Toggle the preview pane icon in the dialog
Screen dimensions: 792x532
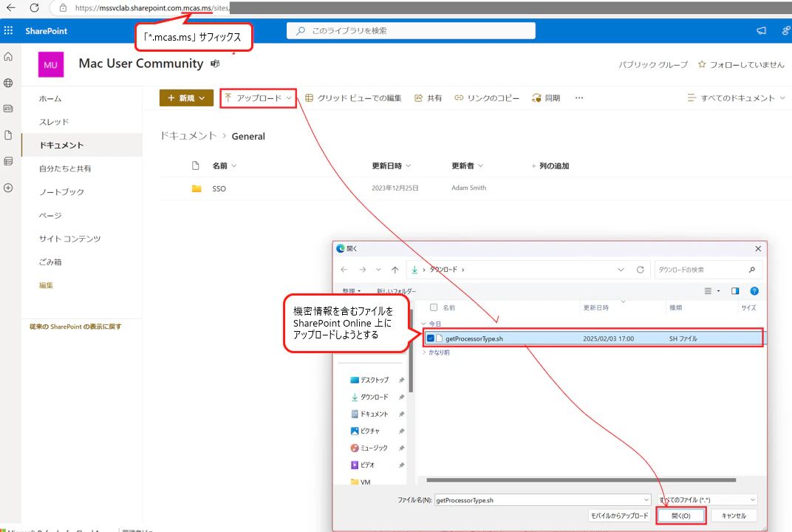735,291
